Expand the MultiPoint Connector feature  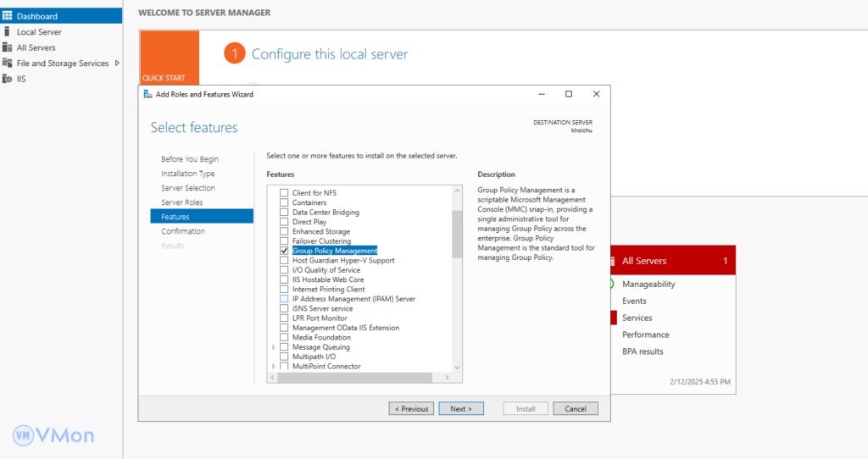tap(274, 366)
